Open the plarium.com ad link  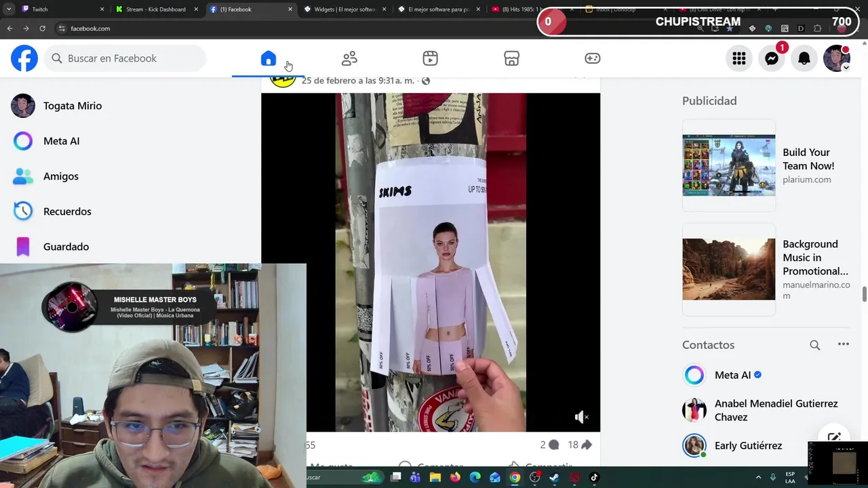[x=806, y=180]
